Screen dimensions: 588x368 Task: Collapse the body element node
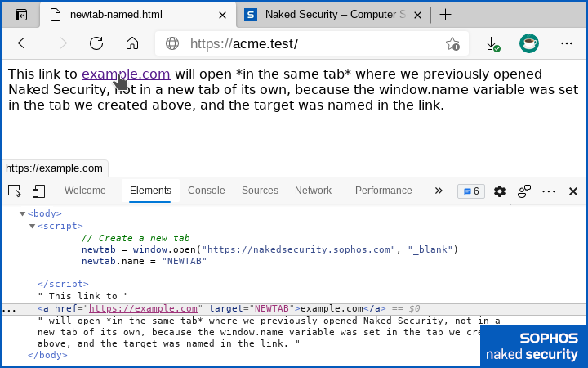coord(22,213)
